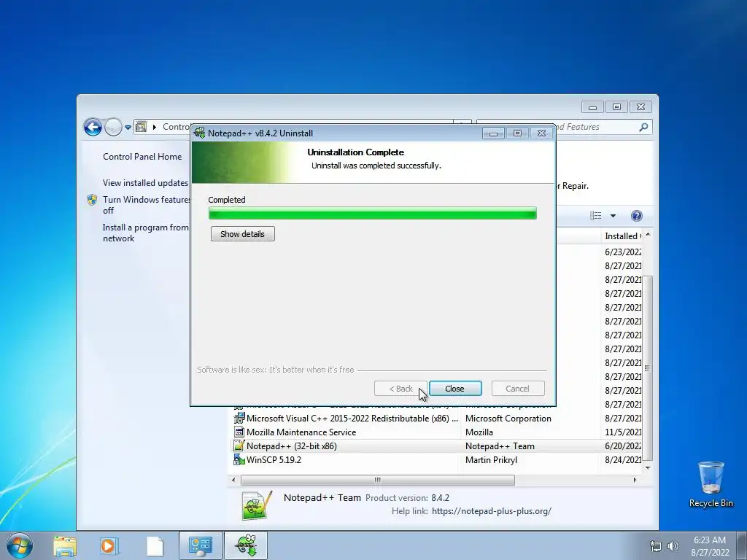Image resolution: width=747 pixels, height=560 pixels.
Task: Click Martin Prikryl publisher cell
Action: [491, 460]
